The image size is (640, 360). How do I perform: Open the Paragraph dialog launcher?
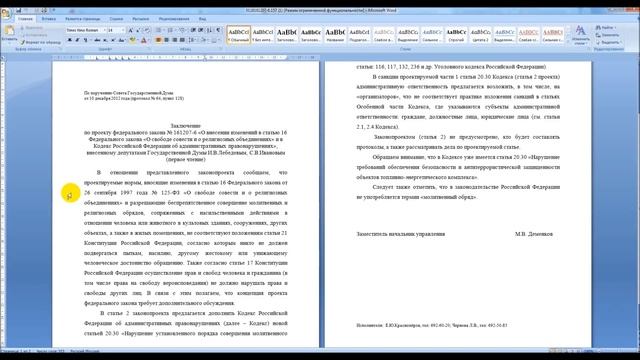(221, 49)
